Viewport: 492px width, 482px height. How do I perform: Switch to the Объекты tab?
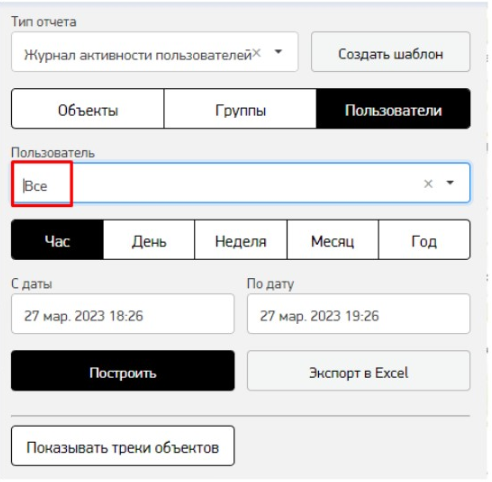[88, 109]
